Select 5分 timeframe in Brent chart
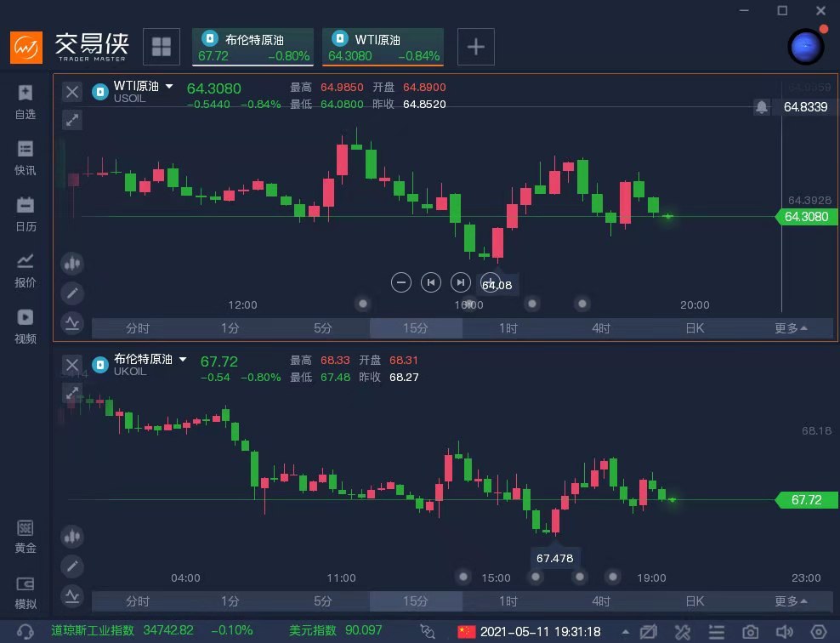The height and width of the screenshot is (643, 840). click(x=323, y=601)
